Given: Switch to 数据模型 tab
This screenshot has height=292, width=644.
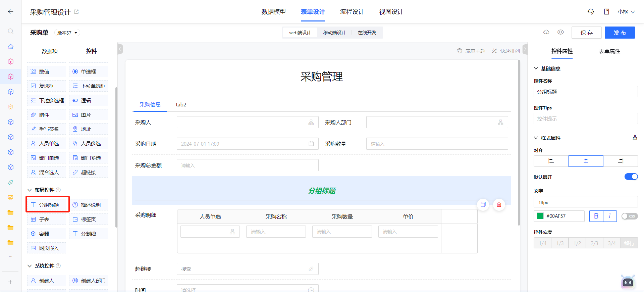Looking at the screenshot, I should (274, 12).
